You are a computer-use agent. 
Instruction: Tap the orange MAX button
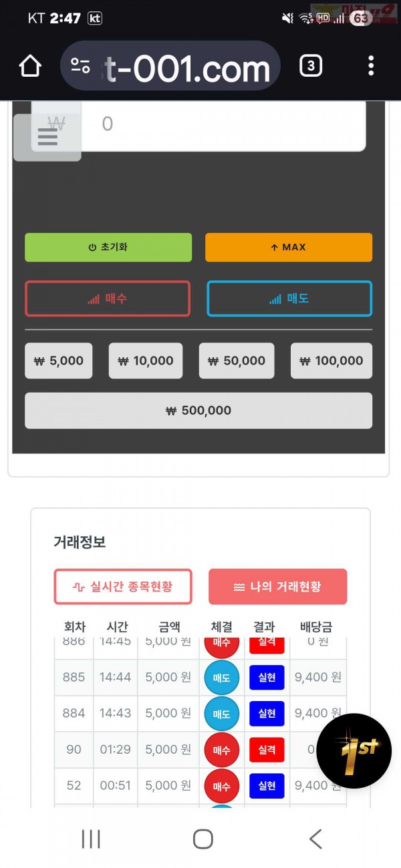(x=289, y=247)
